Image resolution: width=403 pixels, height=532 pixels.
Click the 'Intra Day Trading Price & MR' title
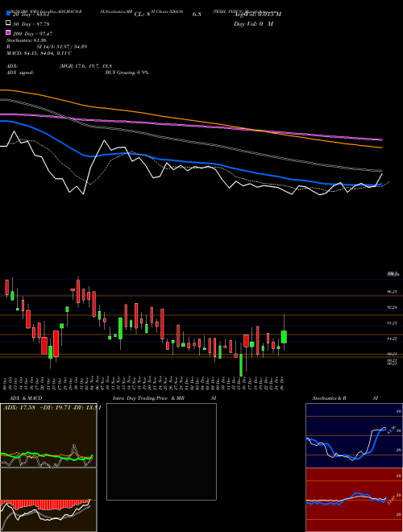148,398
